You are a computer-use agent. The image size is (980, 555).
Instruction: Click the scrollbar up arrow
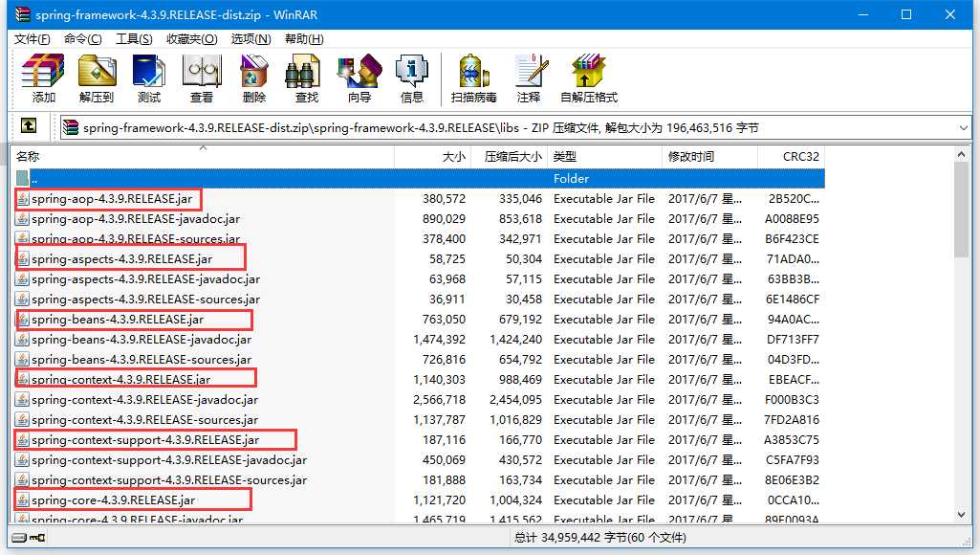click(x=961, y=154)
